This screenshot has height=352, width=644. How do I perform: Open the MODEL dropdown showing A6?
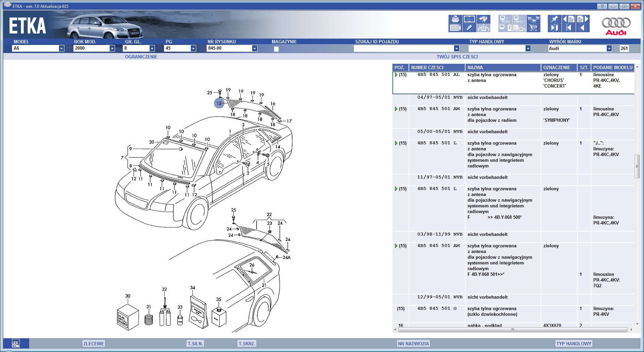61,48
